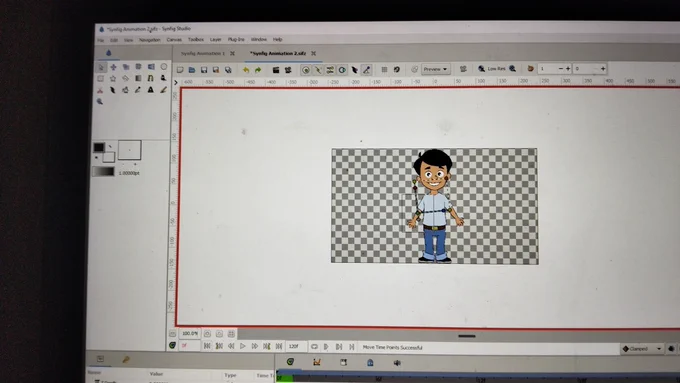680x383 pixels.
Task: Select the Circle tool in toolbox
Action: click(163, 67)
